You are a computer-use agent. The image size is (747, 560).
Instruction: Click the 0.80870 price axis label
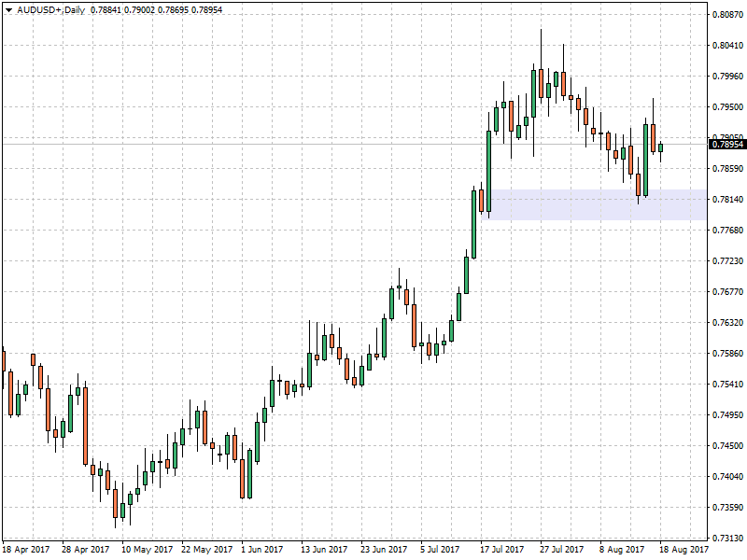point(727,15)
